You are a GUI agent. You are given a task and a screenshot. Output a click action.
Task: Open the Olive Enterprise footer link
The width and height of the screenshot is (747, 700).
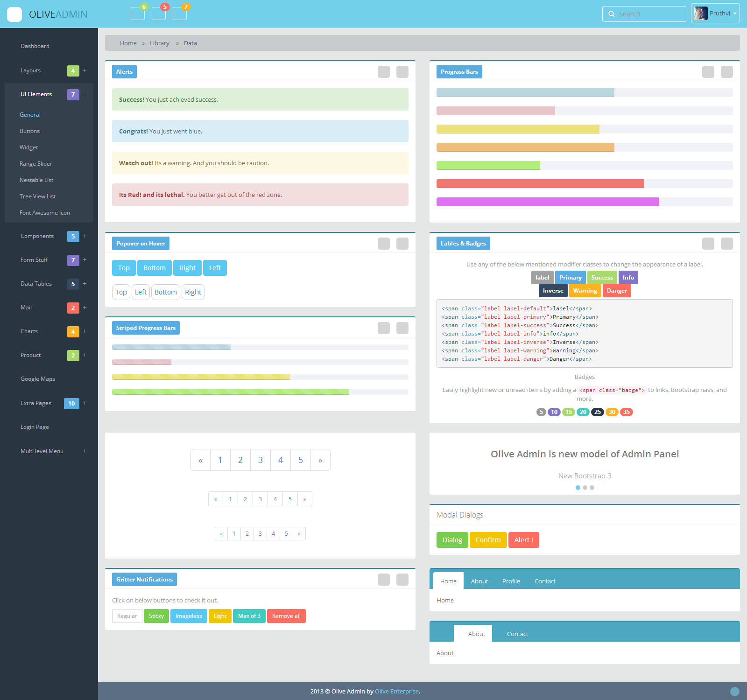397,692
